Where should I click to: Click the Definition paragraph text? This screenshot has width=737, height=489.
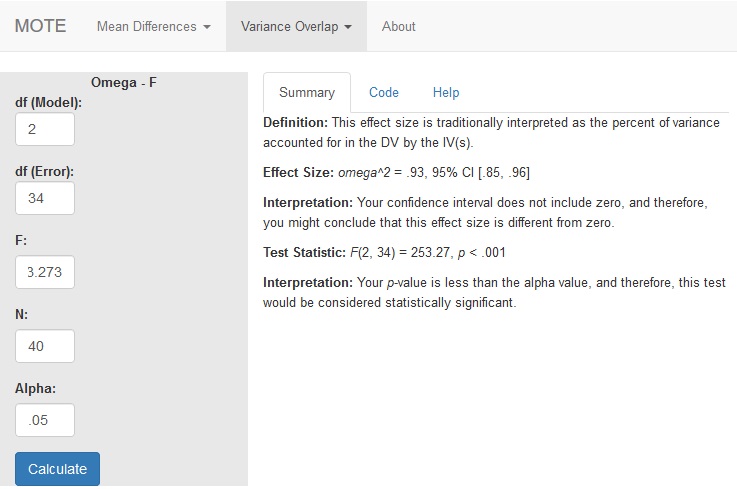tap(491, 132)
